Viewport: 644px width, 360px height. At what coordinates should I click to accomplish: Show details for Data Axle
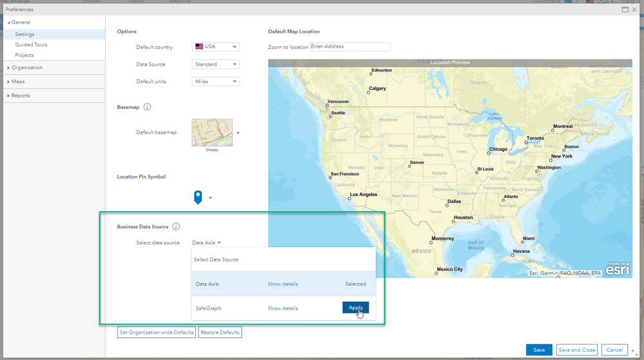click(282, 284)
